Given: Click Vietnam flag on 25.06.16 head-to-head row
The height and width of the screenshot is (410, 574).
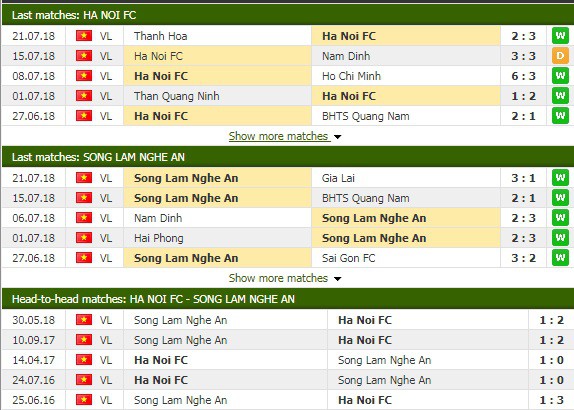Looking at the screenshot, I should [84, 400].
